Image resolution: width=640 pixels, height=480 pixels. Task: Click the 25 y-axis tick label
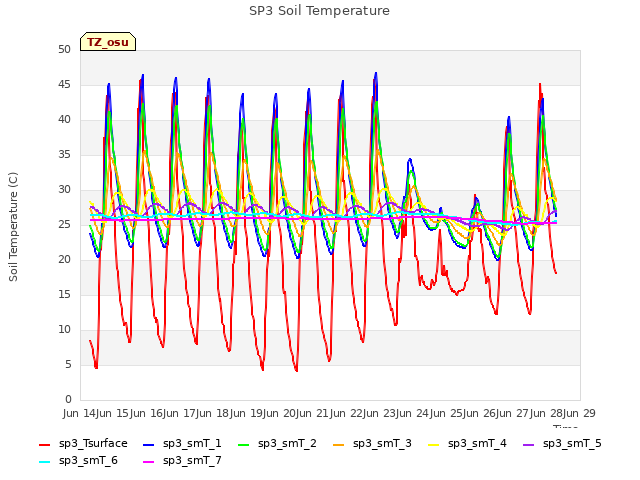(64, 224)
